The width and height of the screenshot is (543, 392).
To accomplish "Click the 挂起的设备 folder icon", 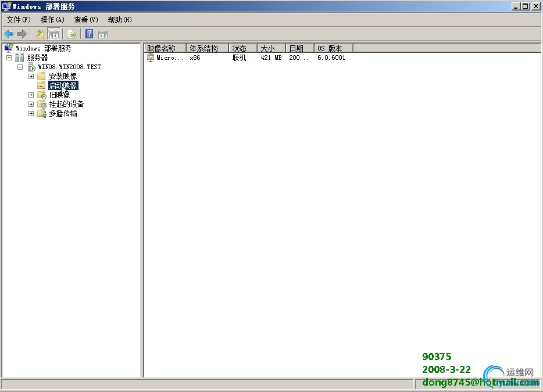I will 41,104.
